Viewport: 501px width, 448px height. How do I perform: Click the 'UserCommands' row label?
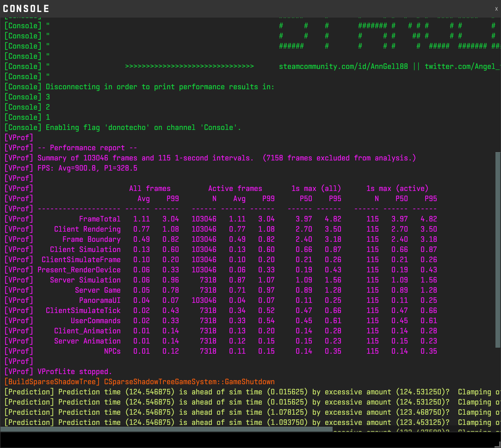pyautogui.click(x=96, y=321)
